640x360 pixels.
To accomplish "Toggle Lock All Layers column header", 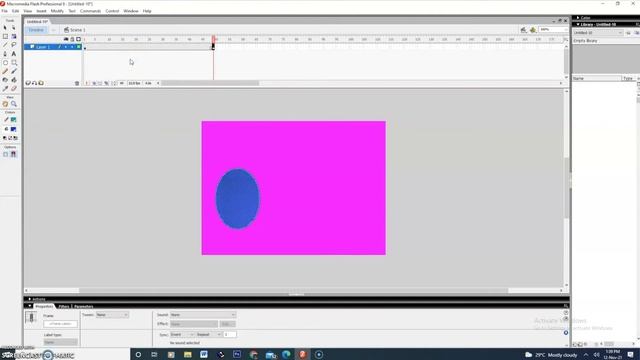I will coord(72,39).
